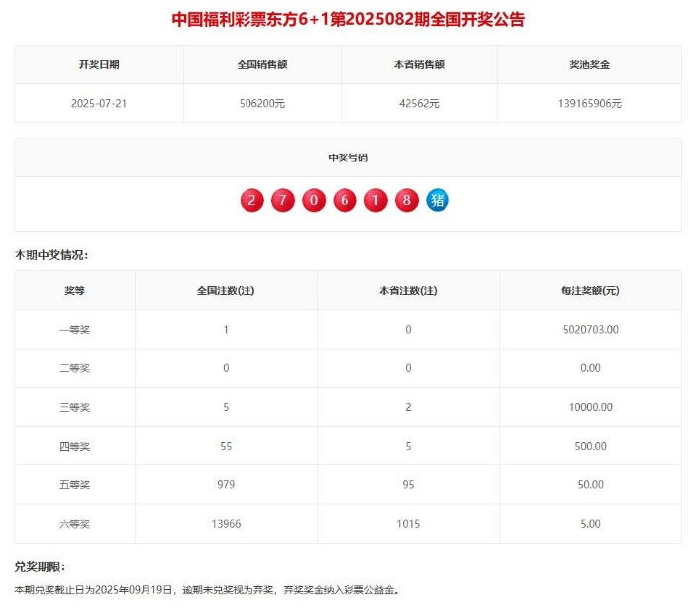Click the 五等奖 row label
Screen dimensions: 693x616
coord(74,485)
